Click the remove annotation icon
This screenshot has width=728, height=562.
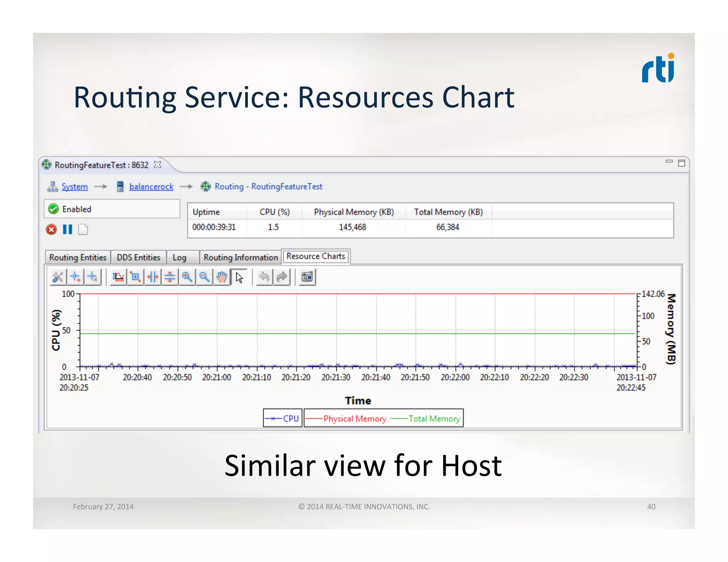93,277
